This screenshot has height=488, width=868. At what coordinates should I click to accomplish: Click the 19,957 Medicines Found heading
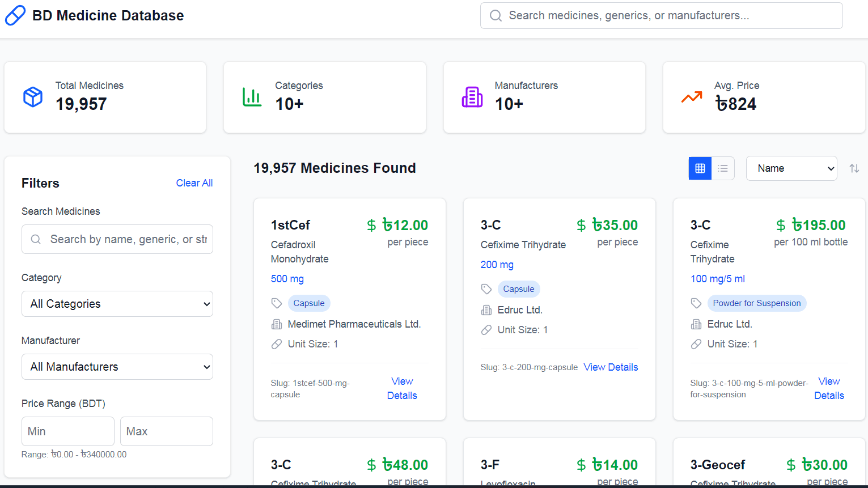tap(335, 168)
